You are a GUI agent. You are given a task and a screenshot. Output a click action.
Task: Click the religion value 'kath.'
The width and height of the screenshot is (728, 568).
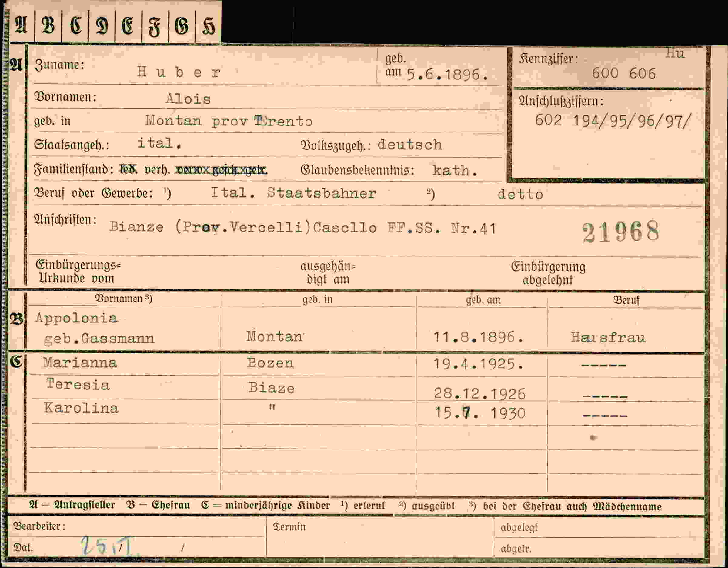(455, 170)
